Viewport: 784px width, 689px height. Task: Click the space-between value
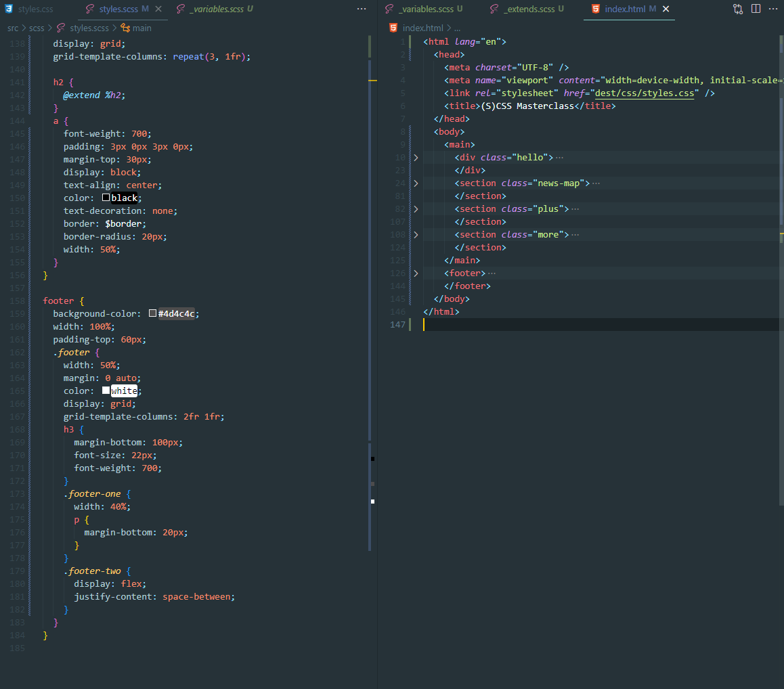click(x=196, y=596)
